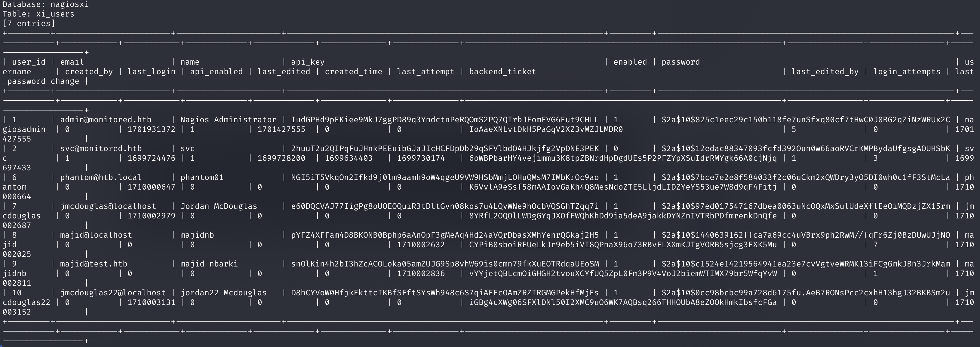Click the last_attempt value '1710002836'
The width and height of the screenshot is (980, 347).
point(421,274)
